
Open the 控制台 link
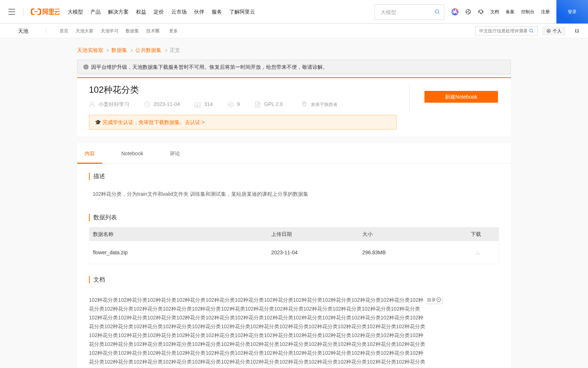528,12
